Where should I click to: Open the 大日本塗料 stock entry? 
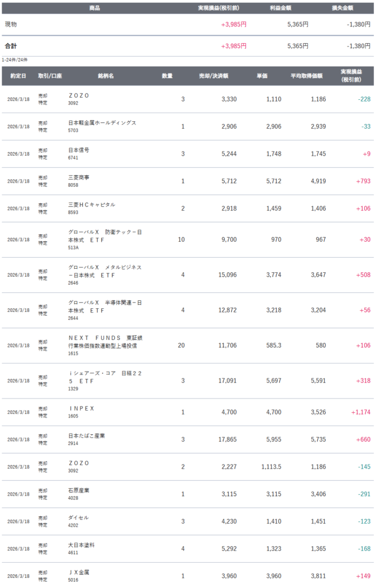[81, 545]
